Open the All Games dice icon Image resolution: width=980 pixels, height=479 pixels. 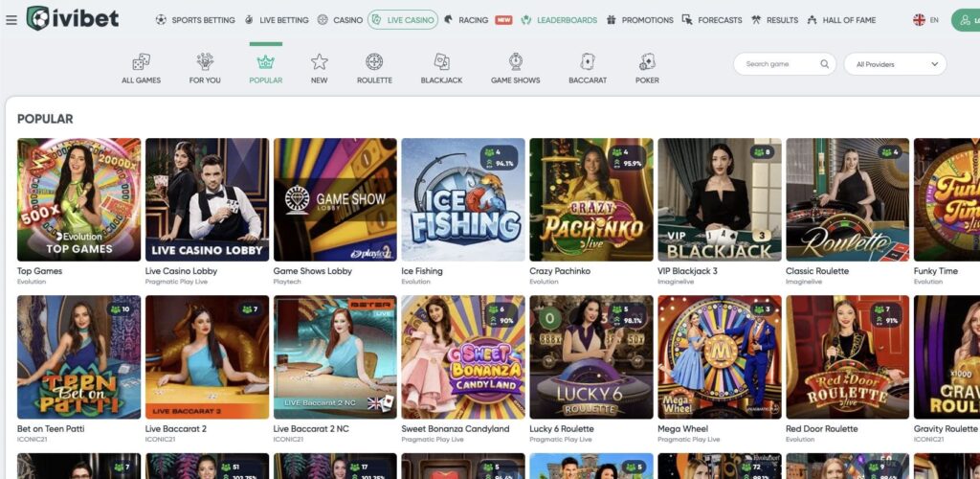pyautogui.click(x=142, y=61)
